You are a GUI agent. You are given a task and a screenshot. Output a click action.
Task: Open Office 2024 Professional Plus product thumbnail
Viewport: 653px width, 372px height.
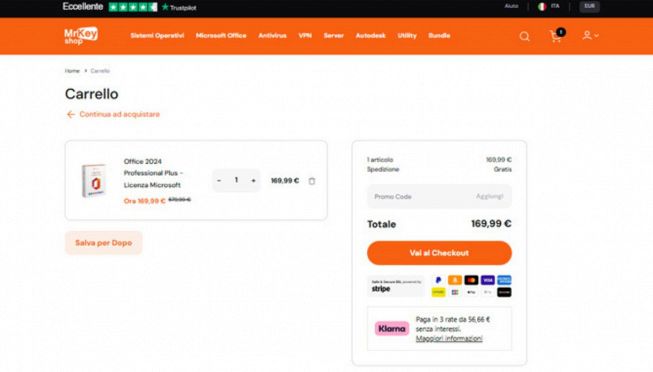(94, 180)
